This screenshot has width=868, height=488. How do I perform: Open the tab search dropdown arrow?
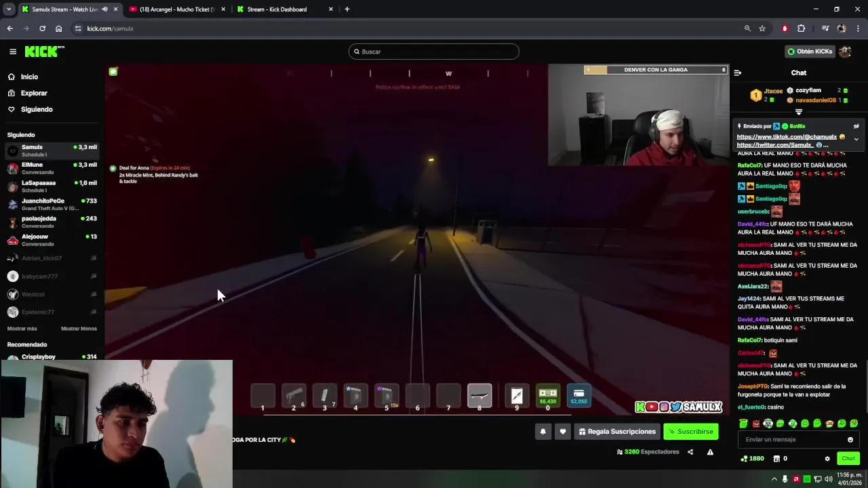[9, 9]
